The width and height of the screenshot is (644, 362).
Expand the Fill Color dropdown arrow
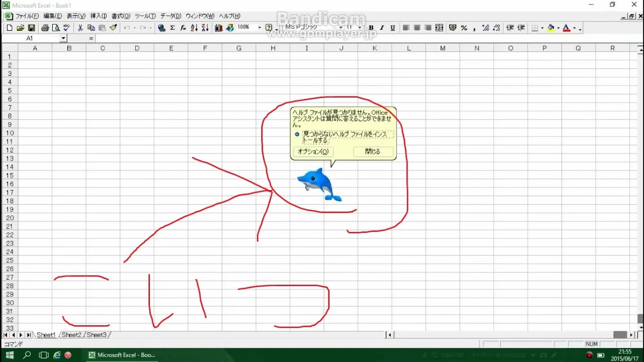(x=558, y=28)
